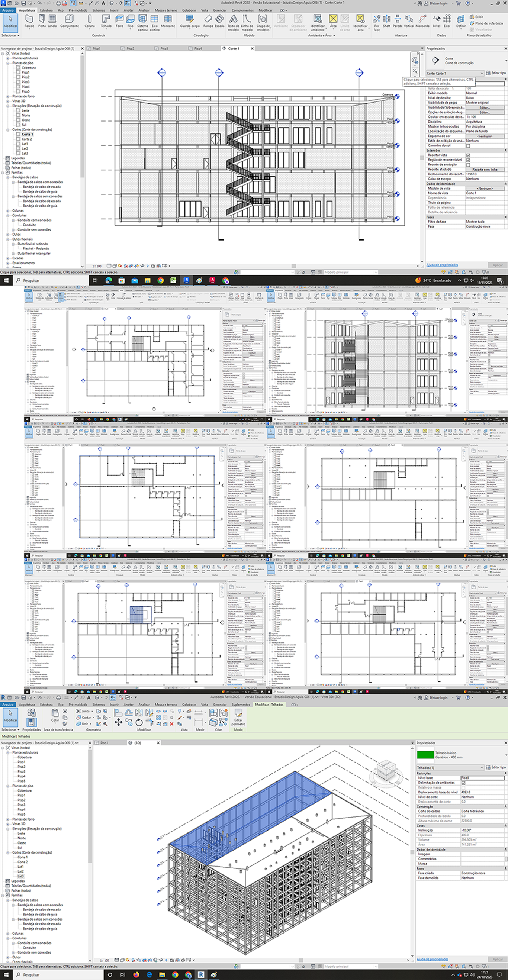Select the Escada stair tool

point(219,21)
